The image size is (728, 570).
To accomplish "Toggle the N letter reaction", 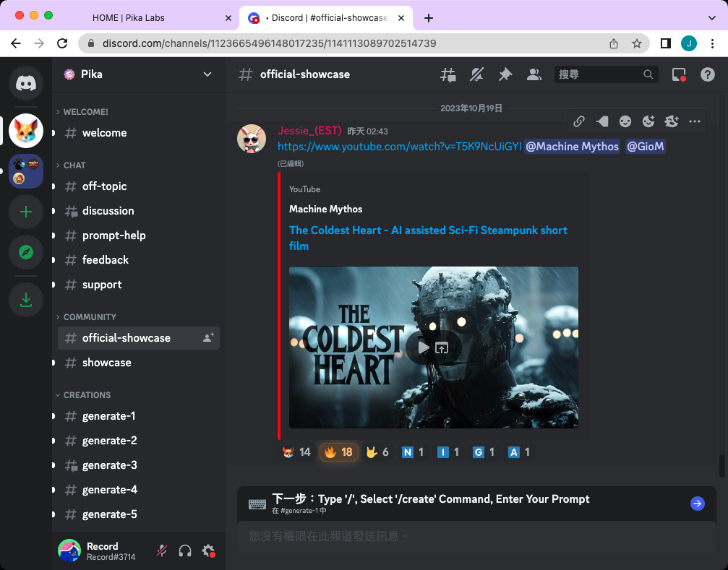I will click(413, 452).
